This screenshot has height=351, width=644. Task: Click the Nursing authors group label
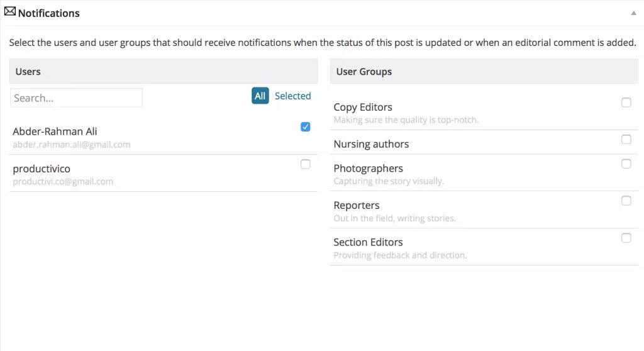[x=371, y=144]
